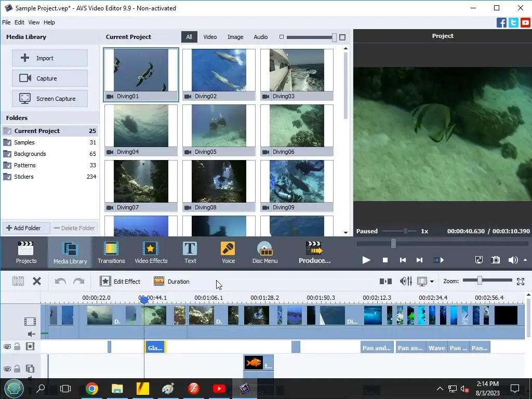
Task: Delete selected timeline item with X
Action: click(37, 281)
